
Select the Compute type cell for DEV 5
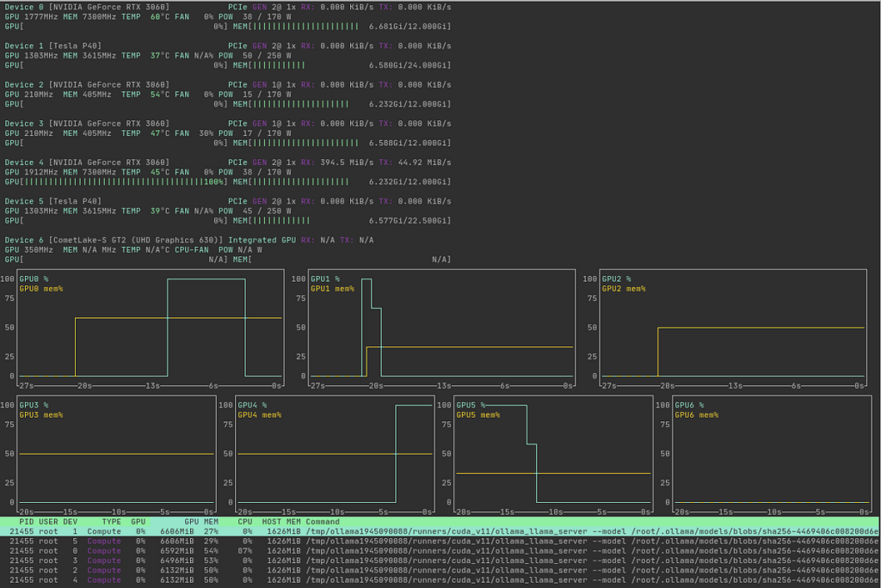pos(103,541)
